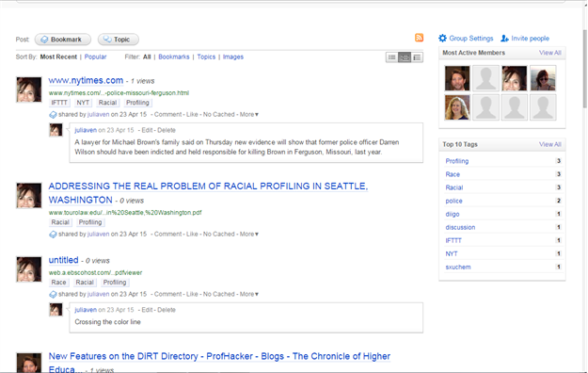Viewport: 588px width, 373px height.
Task: View All top 10 tags
Action: 550,144
